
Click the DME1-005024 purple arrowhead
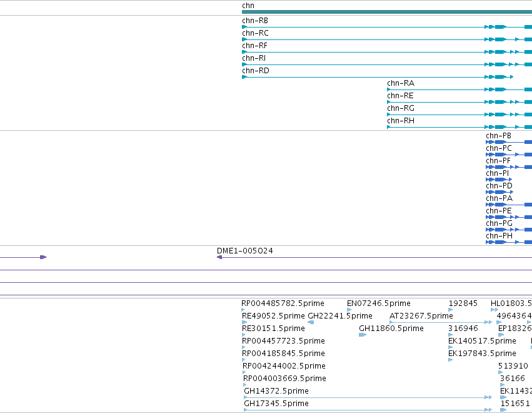point(219,257)
